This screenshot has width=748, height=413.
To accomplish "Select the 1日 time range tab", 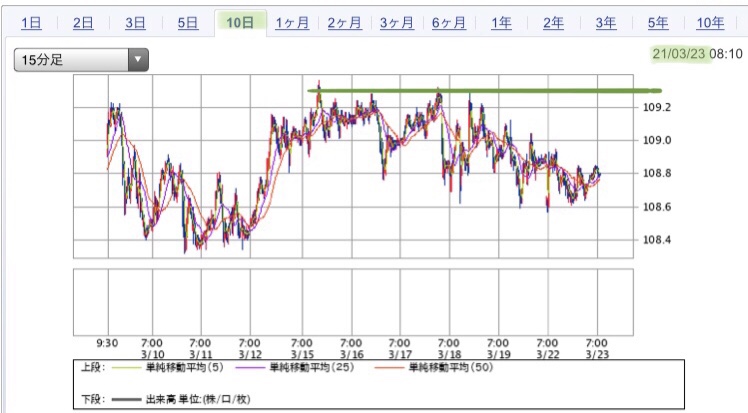I will [31, 22].
